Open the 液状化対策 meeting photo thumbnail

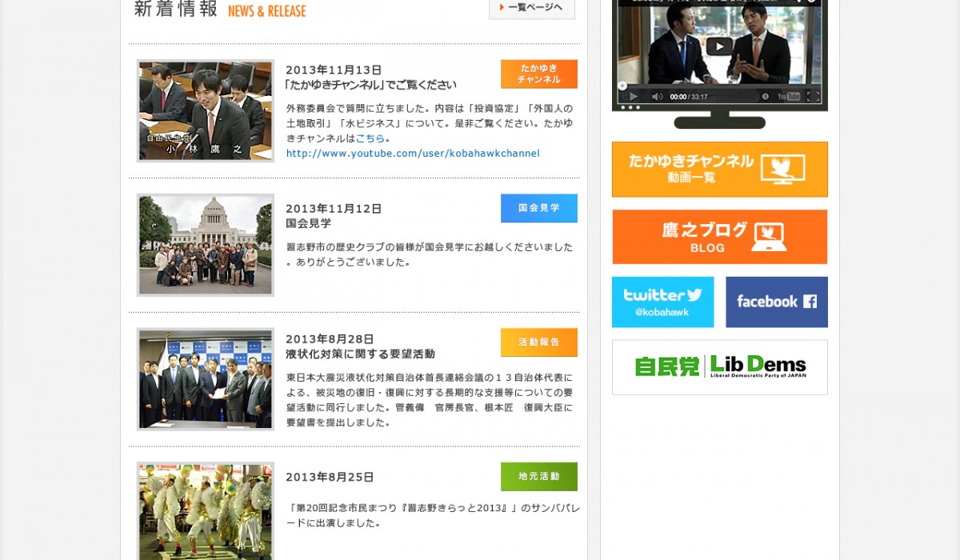(206, 379)
